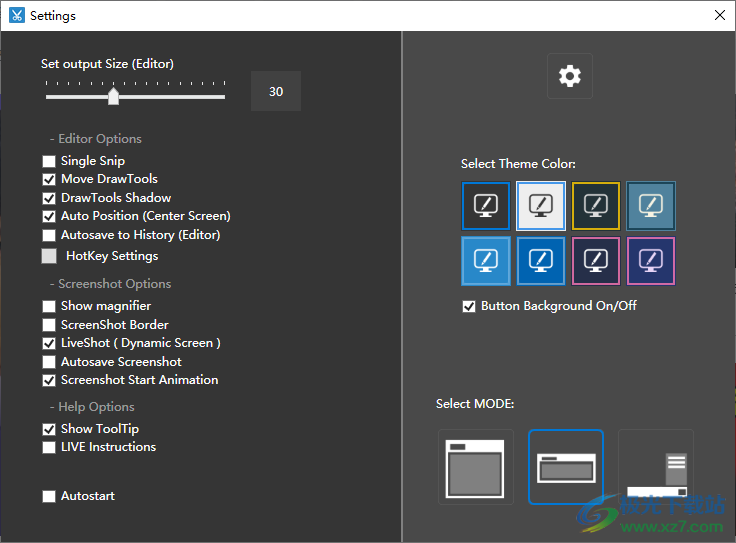The width and height of the screenshot is (736, 543).
Task: Select the compact bar mode icon
Action: click(x=566, y=467)
